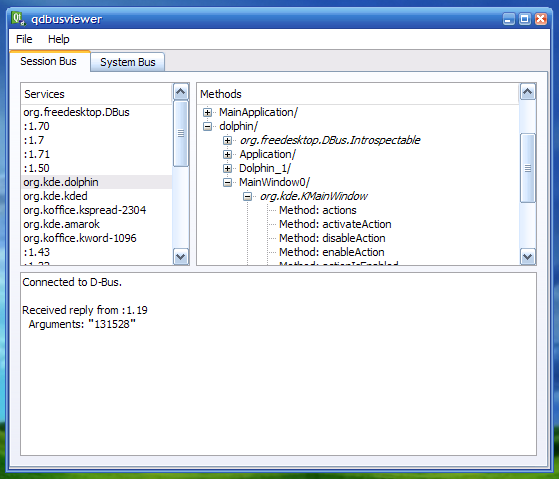Click the 'Connected to D-Bus.' log line
The width and height of the screenshot is (559, 479).
click(x=72, y=282)
